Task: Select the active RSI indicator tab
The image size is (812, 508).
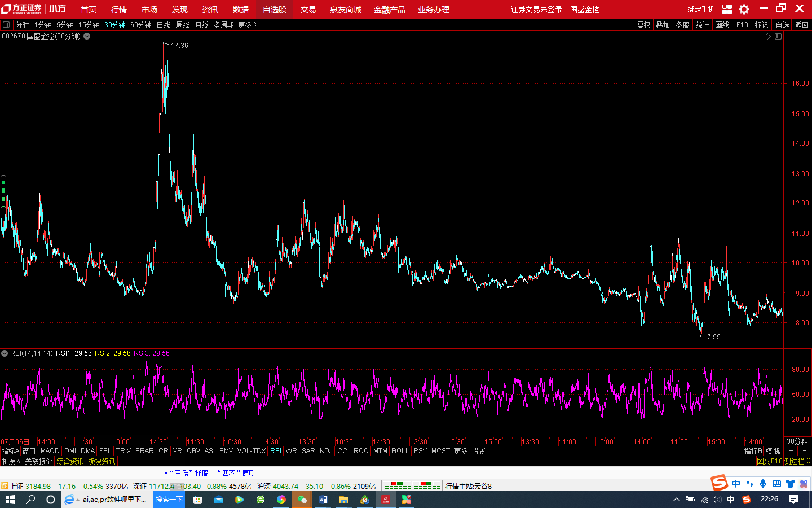Action: pos(276,451)
